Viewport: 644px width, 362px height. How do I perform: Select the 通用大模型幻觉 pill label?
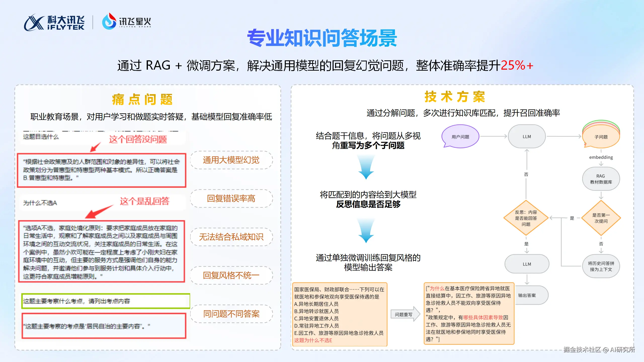point(231,160)
